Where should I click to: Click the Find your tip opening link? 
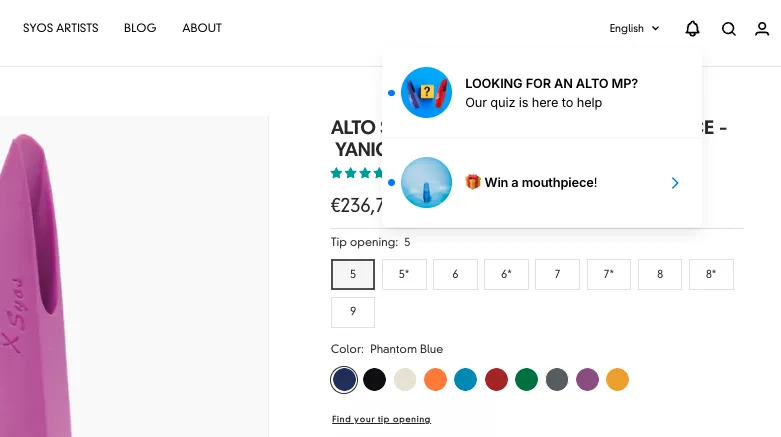click(x=381, y=419)
